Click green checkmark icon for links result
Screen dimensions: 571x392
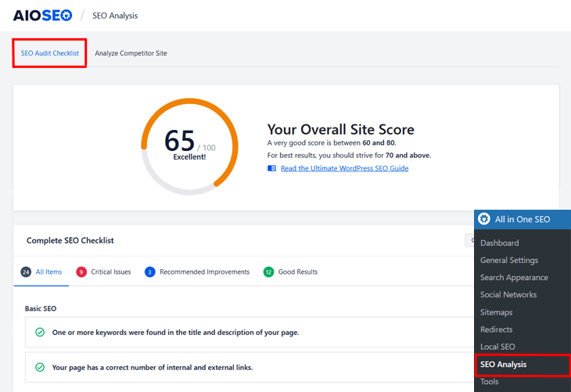(40, 367)
